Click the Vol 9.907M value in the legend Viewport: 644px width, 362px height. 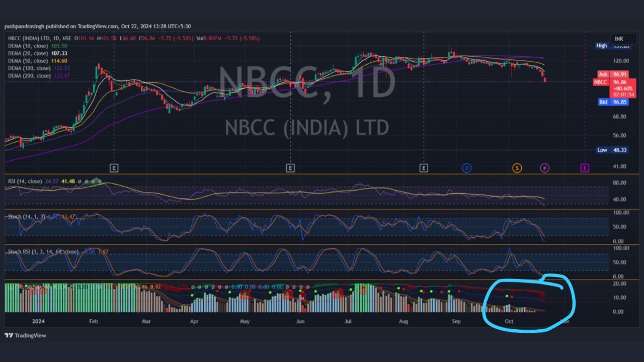[x=208, y=38]
